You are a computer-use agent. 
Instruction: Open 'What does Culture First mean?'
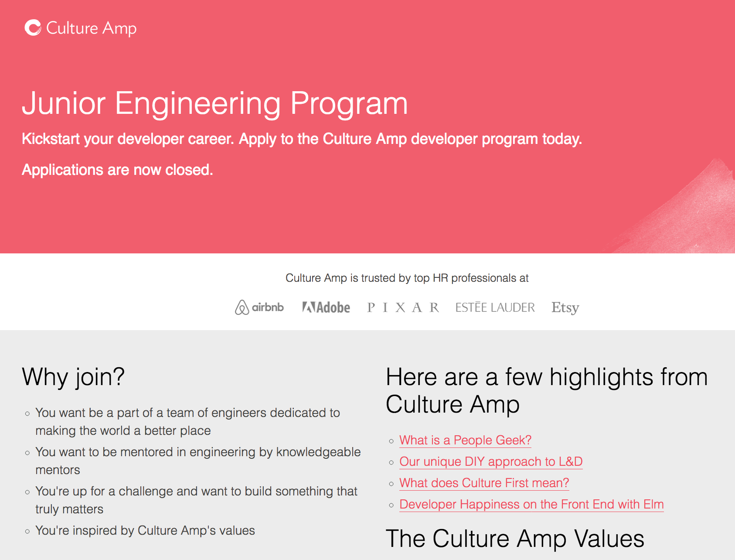(484, 483)
